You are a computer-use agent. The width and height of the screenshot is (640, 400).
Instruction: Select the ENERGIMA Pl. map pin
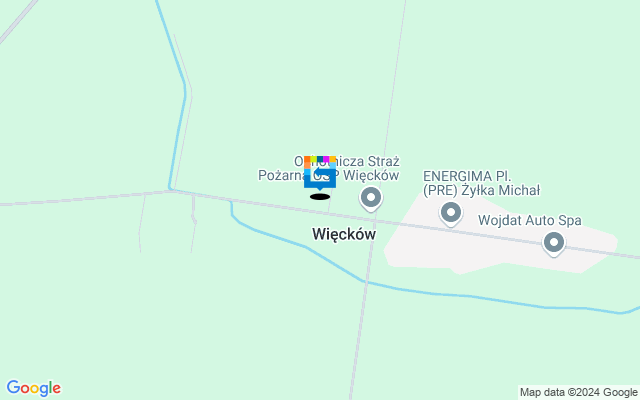[x=451, y=213]
